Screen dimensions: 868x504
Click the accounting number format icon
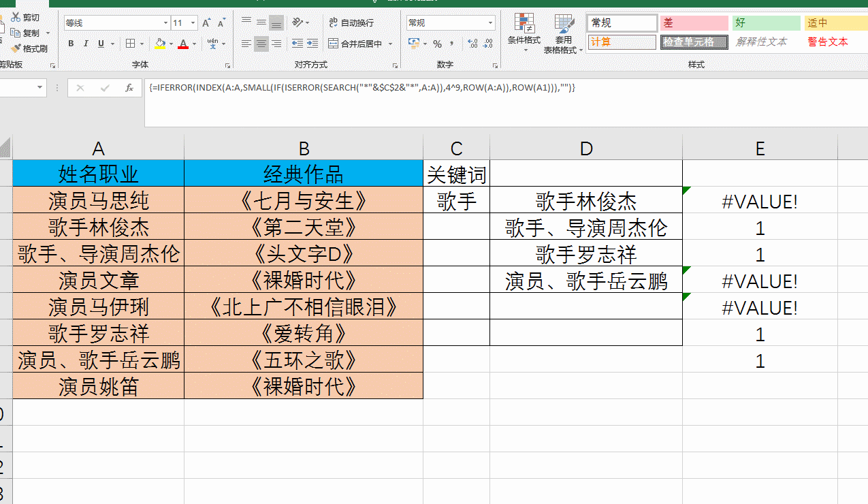point(414,44)
